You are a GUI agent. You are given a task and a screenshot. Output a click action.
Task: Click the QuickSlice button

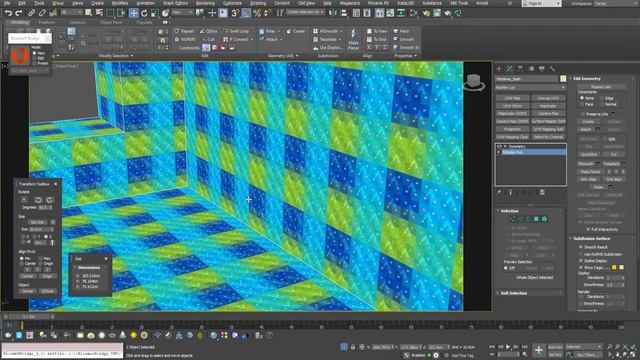click(x=588, y=154)
